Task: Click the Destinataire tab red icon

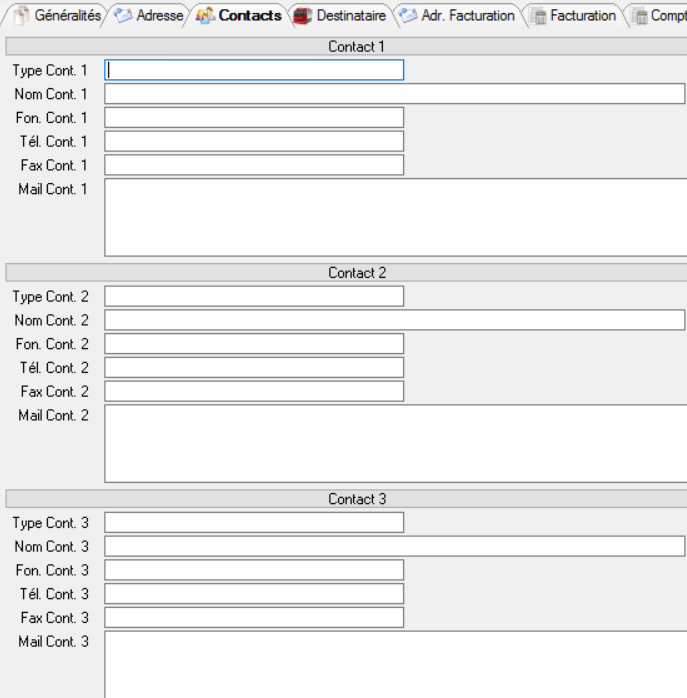Action: pos(301,16)
